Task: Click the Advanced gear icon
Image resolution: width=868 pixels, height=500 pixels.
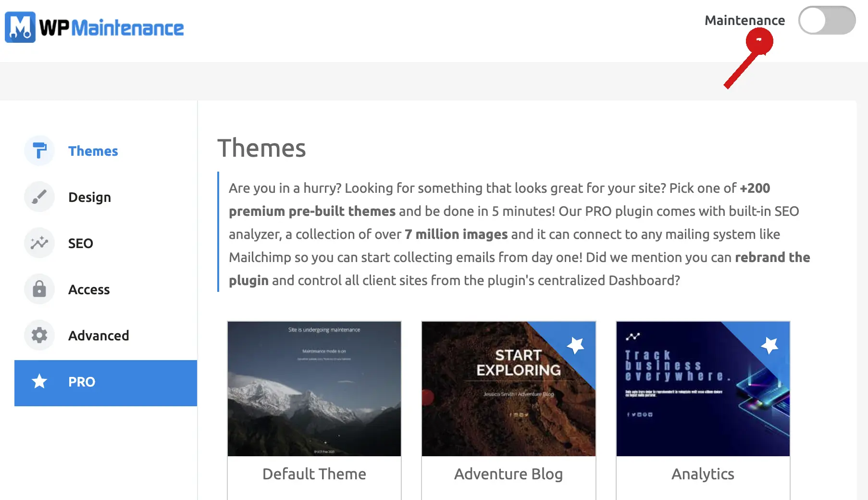Action: tap(39, 335)
